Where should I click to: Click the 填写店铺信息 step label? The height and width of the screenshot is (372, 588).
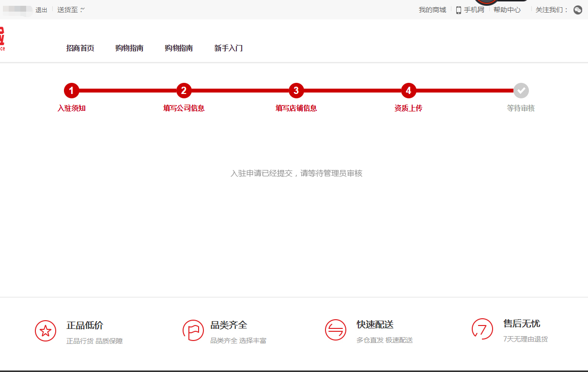pos(296,108)
